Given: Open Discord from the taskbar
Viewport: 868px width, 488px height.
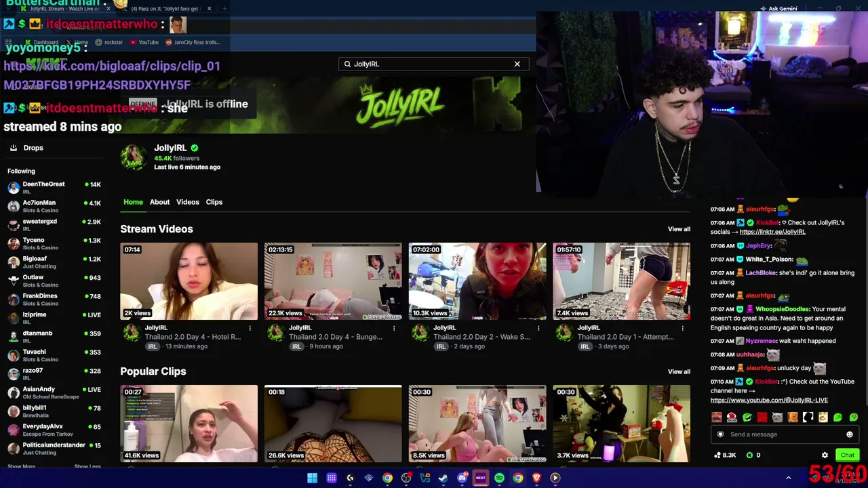Looking at the screenshot, I should point(462,478).
